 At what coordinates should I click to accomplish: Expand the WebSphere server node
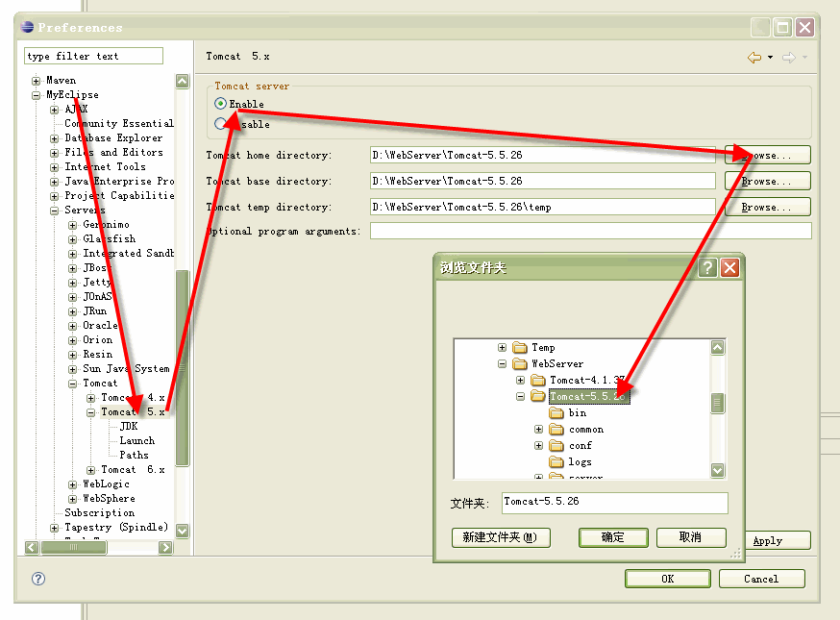click(x=72, y=499)
